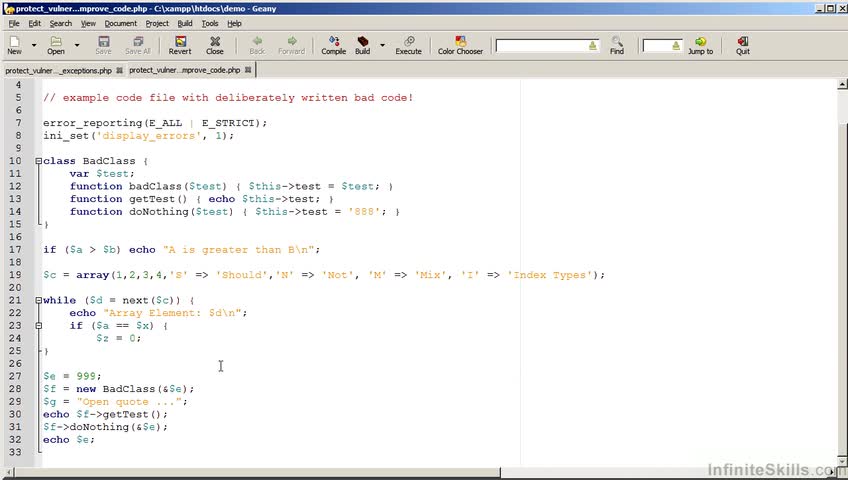Open the Tools menu

[x=210, y=23]
